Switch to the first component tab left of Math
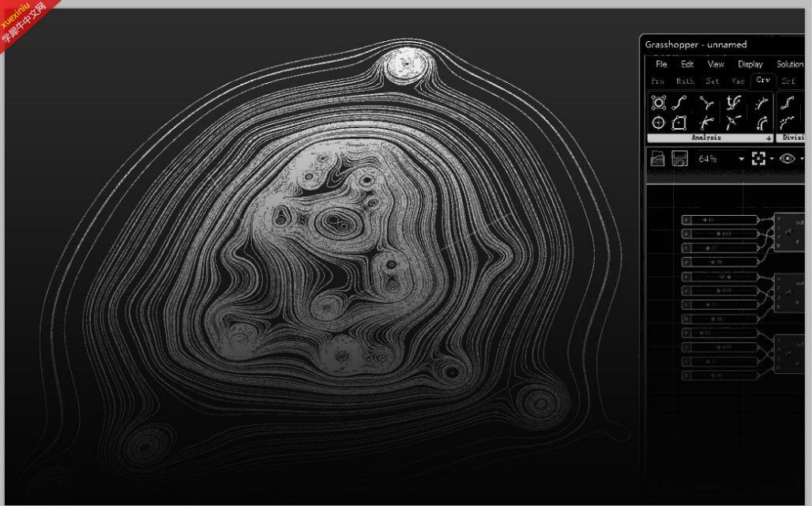 pos(657,81)
